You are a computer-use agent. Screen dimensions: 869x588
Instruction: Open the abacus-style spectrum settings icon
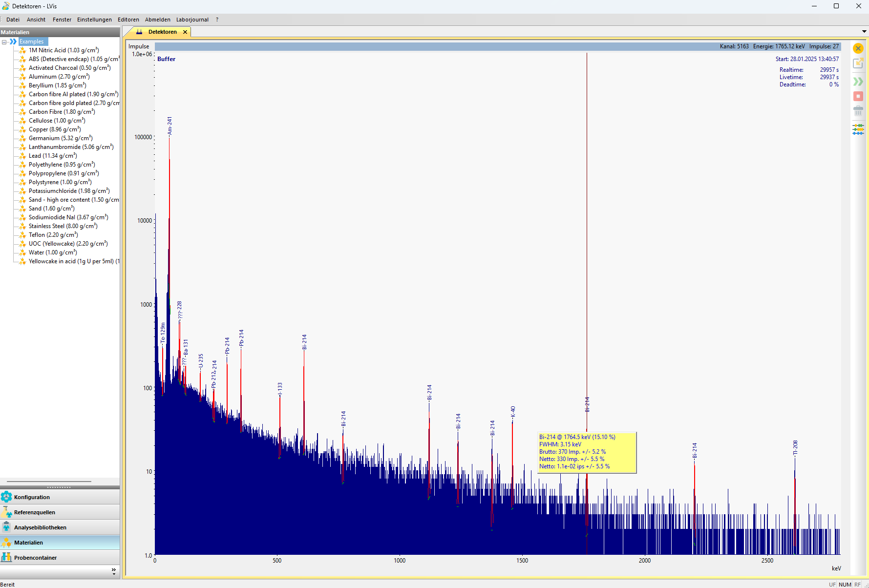(858, 129)
